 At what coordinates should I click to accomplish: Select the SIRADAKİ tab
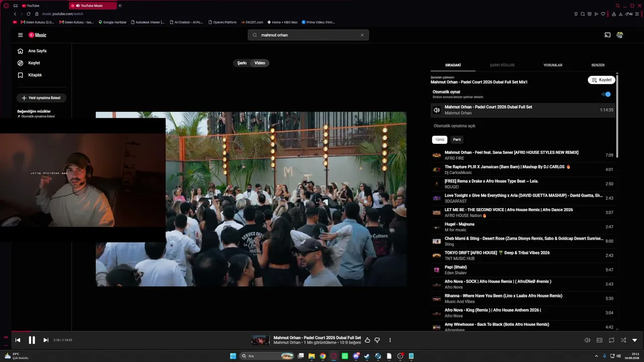[453, 65]
